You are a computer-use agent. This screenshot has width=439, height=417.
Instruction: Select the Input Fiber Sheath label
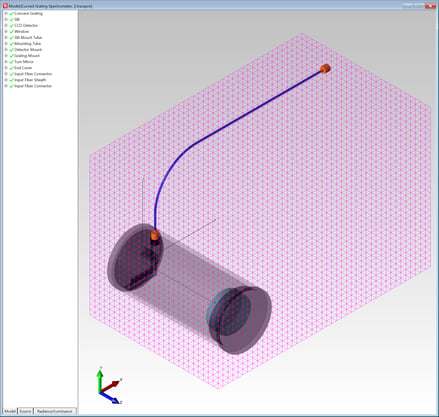tap(30, 80)
